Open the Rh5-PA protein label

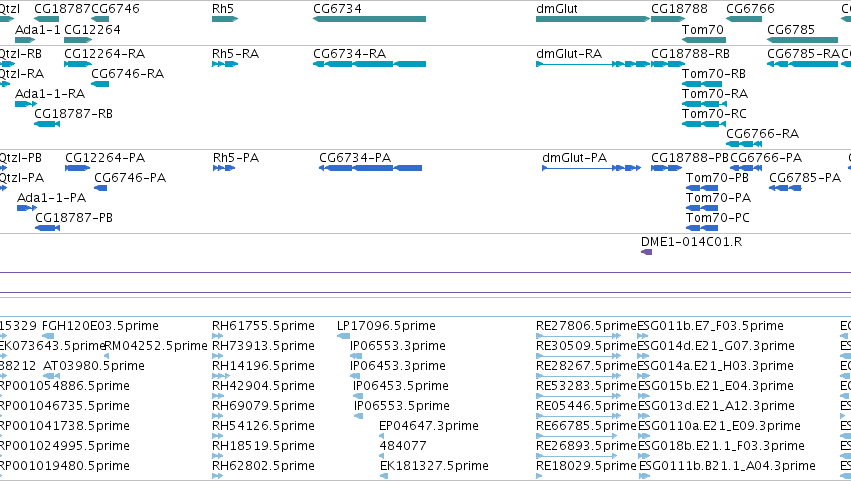[x=236, y=158]
